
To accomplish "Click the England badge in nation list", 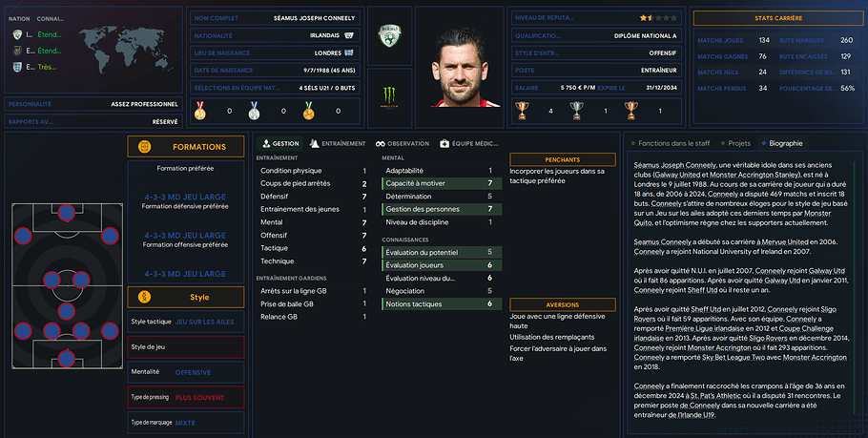I will [x=17, y=68].
